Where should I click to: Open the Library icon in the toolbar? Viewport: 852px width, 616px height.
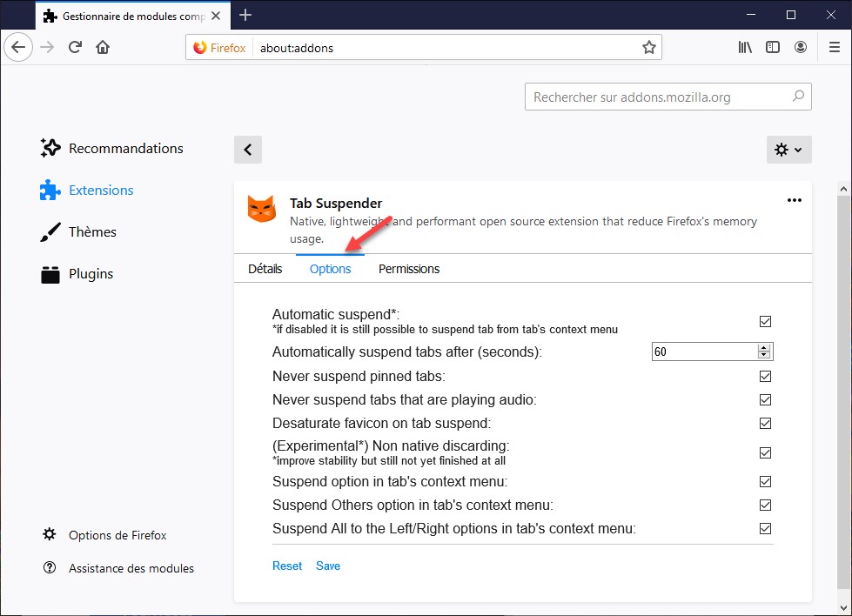tap(745, 47)
